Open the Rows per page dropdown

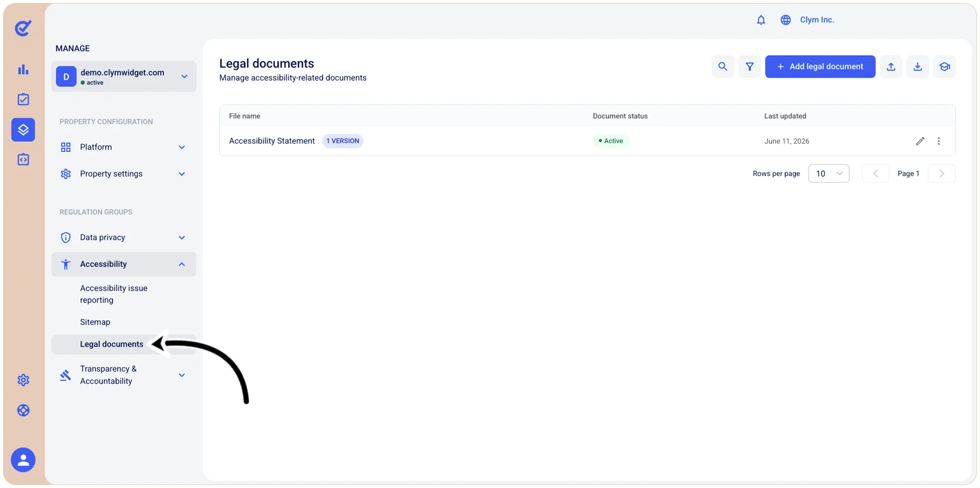click(828, 173)
